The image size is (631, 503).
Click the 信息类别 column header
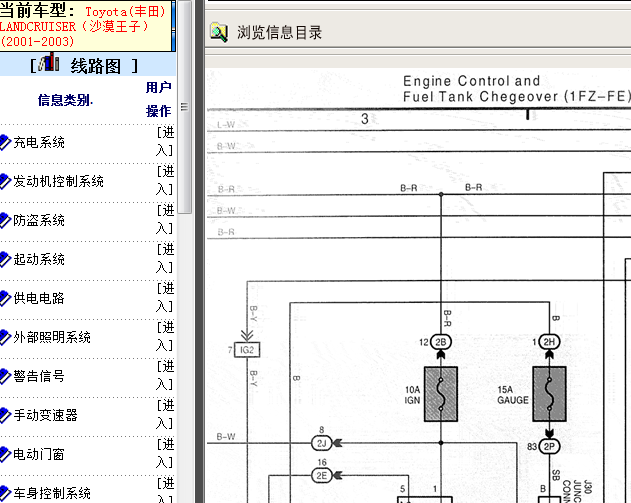click(65, 100)
